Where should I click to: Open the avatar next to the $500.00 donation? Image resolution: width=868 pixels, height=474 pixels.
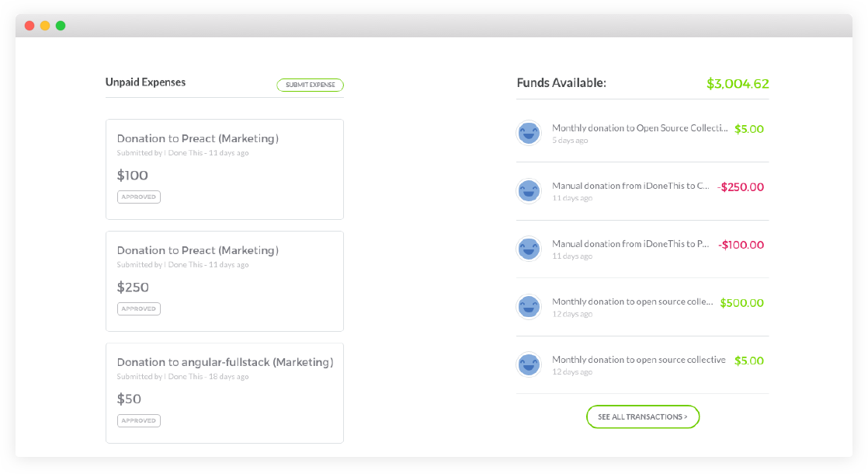click(529, 306)
